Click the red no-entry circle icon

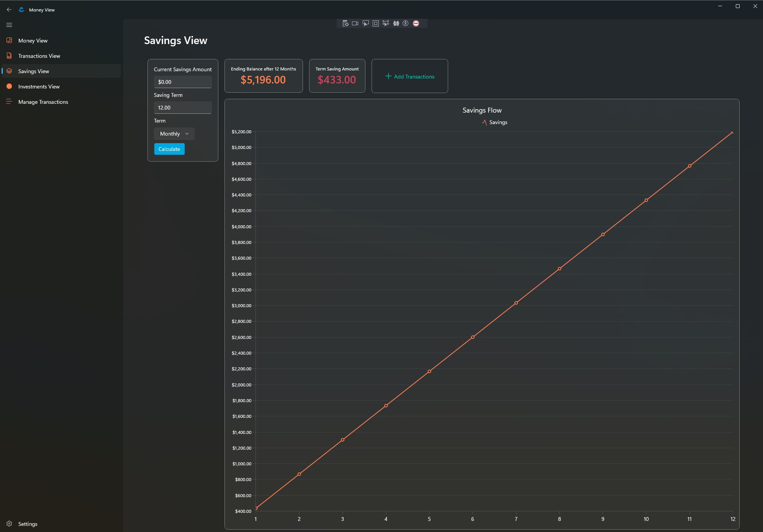point(416,23)
